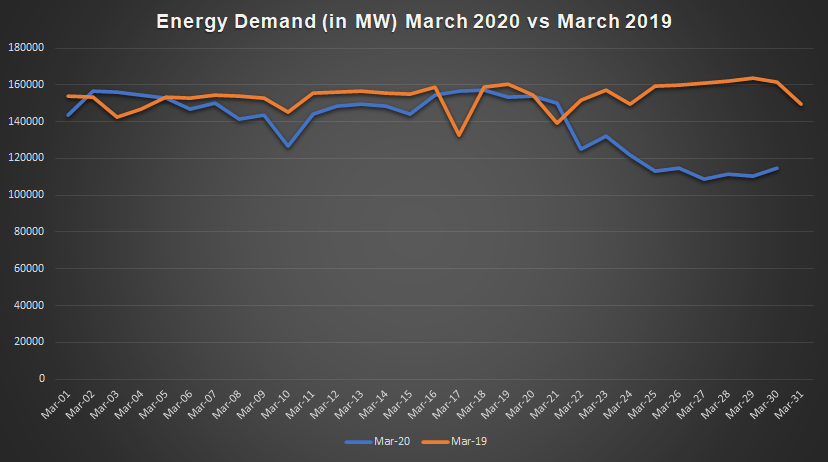Screen dimensions: 828x462
Task: Click the orange line's dip at Mar-17
Action: pos(458,135)
